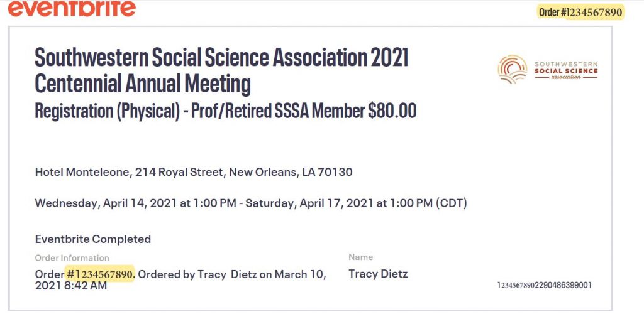The width and height of the screenshot is (644, 319).
Task: Click the $80.00 ticket price
Action: pos(392,111)
